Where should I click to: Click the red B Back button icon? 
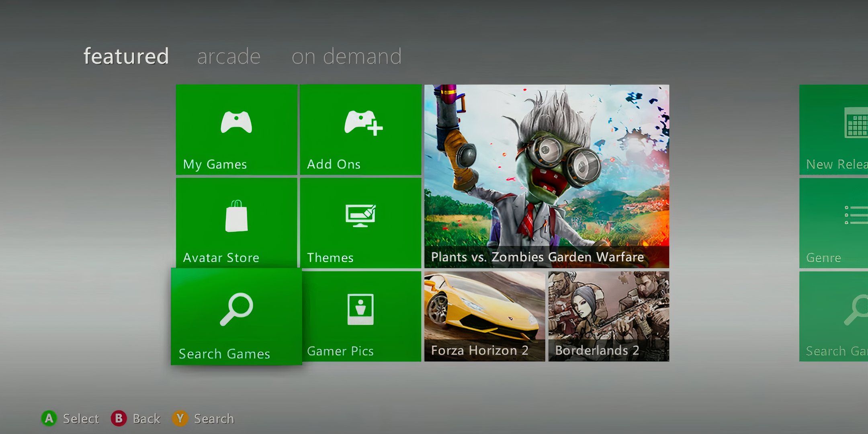119,418
